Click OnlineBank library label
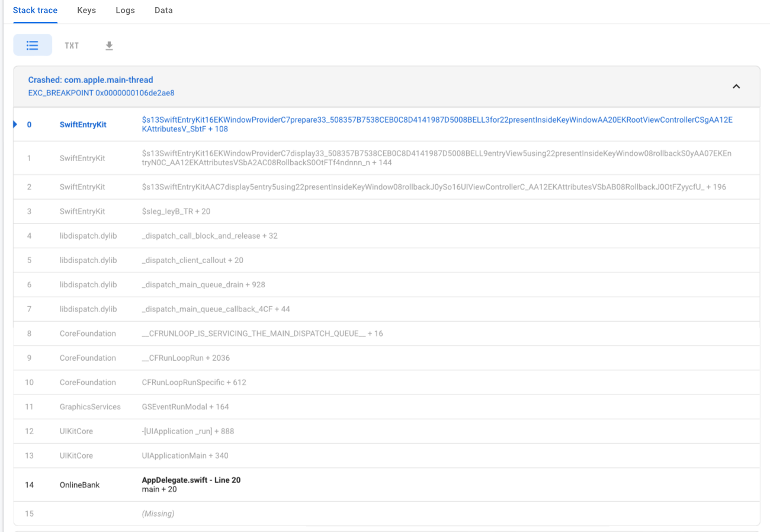Viewport: 770px width, 532px height. click(79, 485)
